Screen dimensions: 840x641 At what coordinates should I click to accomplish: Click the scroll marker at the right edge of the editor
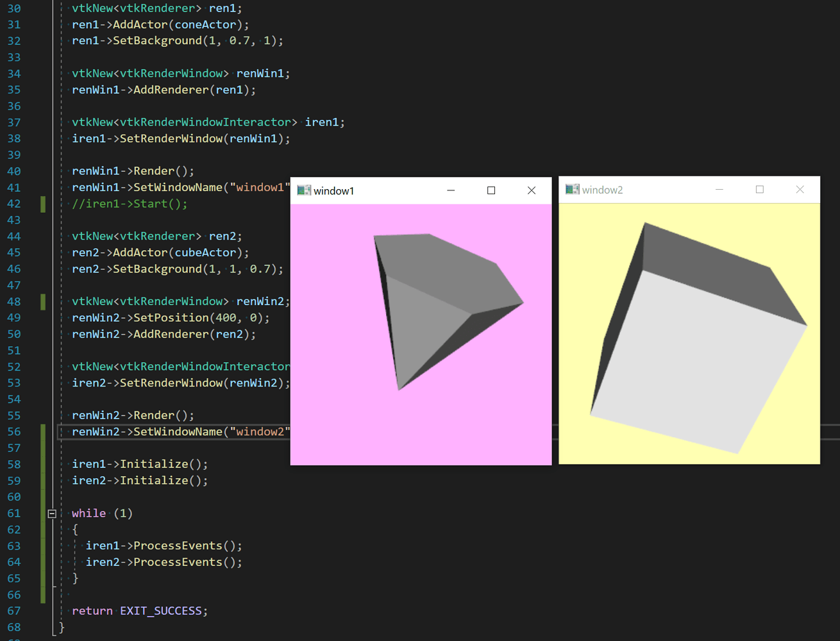point(836,431)
